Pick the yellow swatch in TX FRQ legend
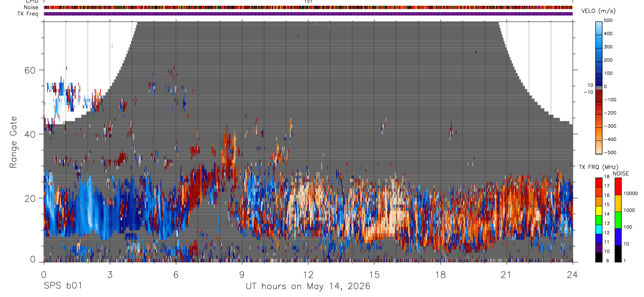Viewport: 644px width, 297px height. (x=599, y=211)
